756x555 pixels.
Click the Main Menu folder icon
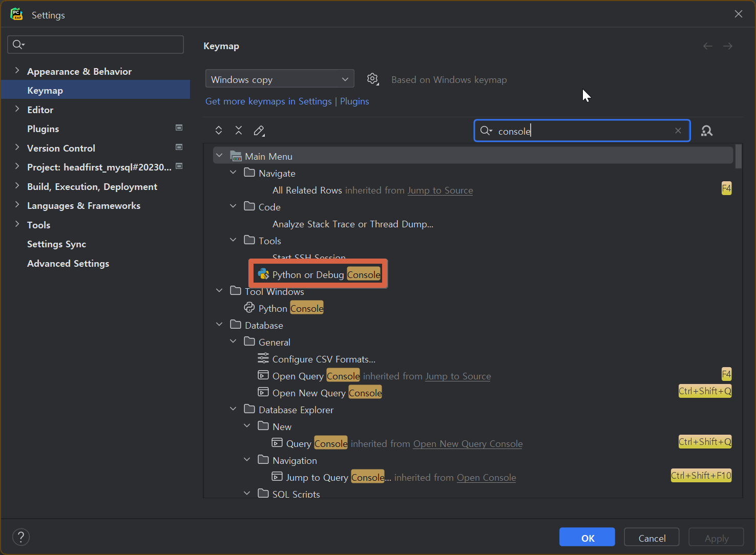click(x=236, y=156)
